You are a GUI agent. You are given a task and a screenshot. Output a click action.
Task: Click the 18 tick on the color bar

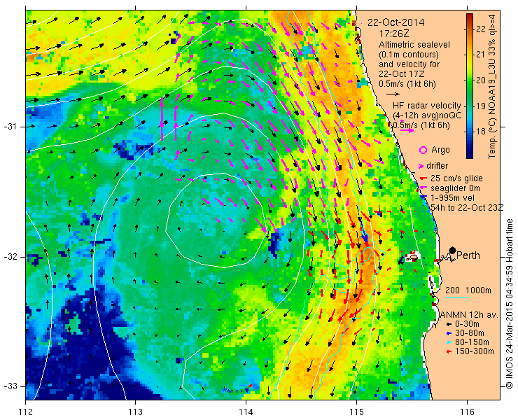point(482,132)
